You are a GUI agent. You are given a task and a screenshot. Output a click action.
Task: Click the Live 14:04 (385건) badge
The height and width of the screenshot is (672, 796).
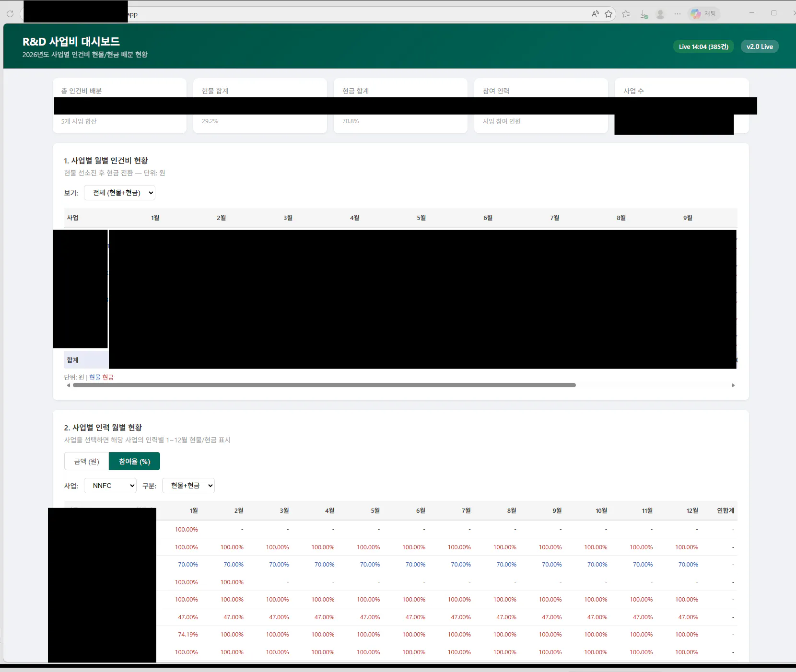click(x=703, y=46)
